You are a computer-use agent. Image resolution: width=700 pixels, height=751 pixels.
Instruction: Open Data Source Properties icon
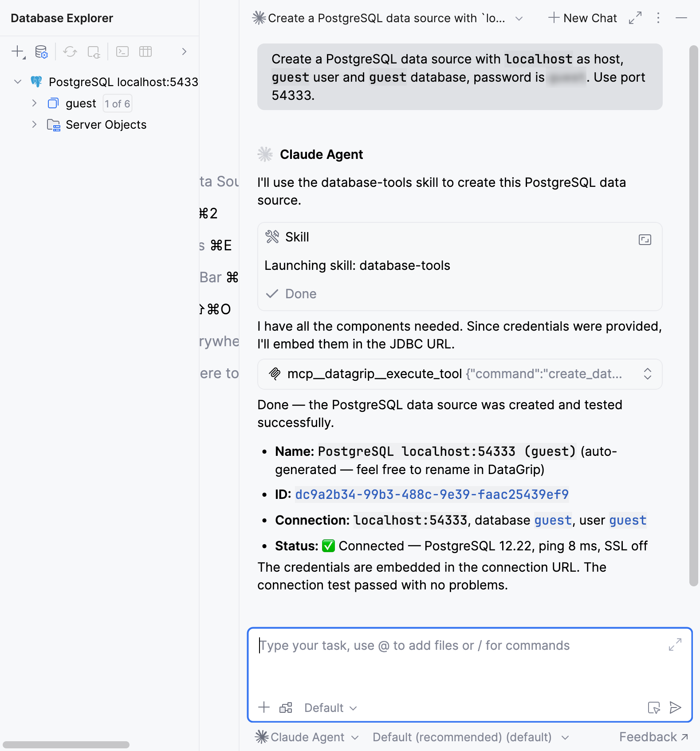pyautogui.click(x=41, y=52)
